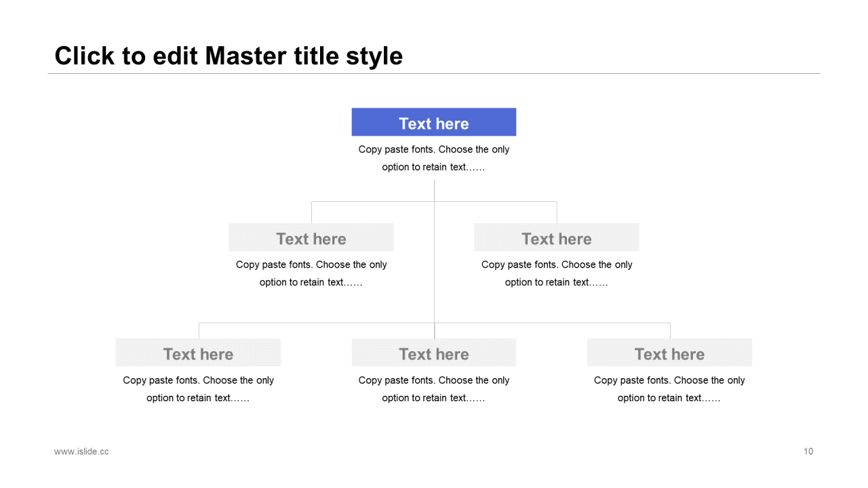This screenshot has width=868, height=488.
Task: Select the short vertical connector above bottom-right box
Action: tap(670, 331)
